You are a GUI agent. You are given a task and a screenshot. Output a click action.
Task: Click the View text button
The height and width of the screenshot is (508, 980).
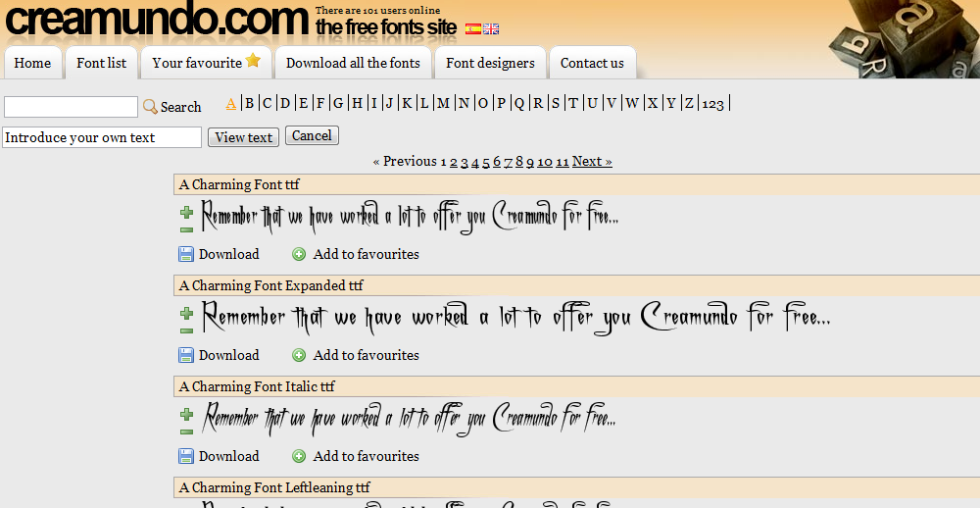point(244,137)
